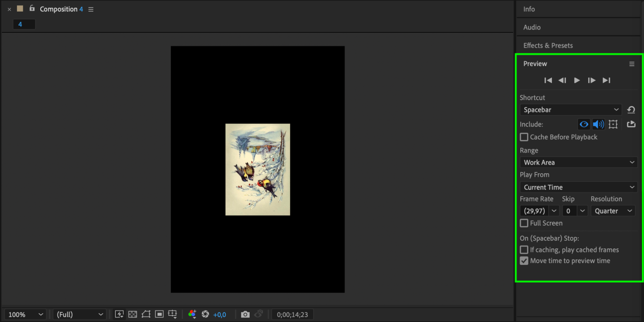Click the Fast Previews lightning icon
Image resolution: width=644 pixels, height=322 pixels.
[x=119, y=314]
